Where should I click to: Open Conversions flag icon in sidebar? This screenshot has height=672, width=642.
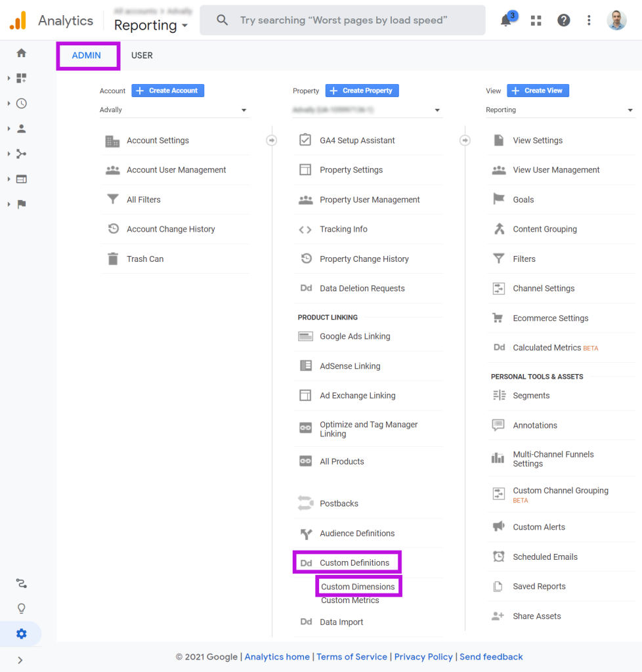(x=22, y=204)
